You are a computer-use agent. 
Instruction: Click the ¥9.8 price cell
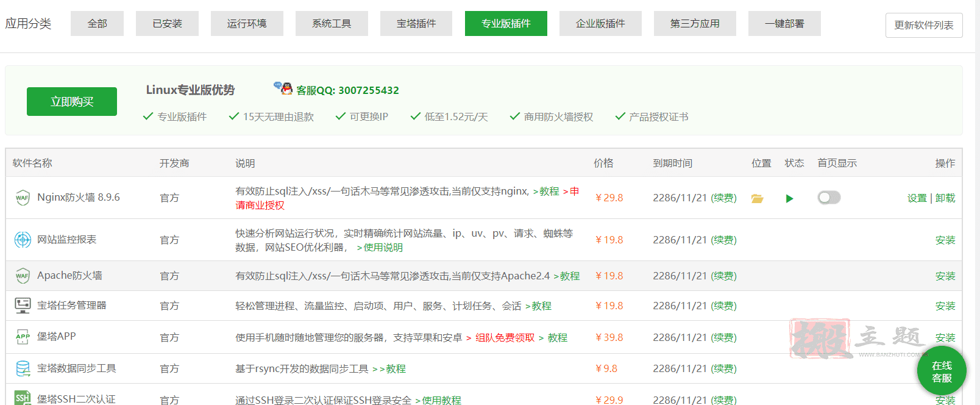pos(606,368)
